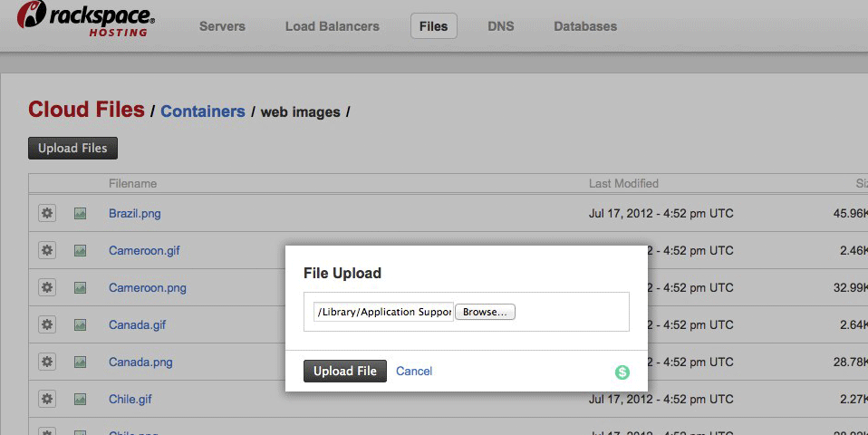Click Brazil.png date 'Jul 17, 2012 - 4:52 pm UTC'
Viewport: 868px width, 435px height.
(x=661, y=214)
